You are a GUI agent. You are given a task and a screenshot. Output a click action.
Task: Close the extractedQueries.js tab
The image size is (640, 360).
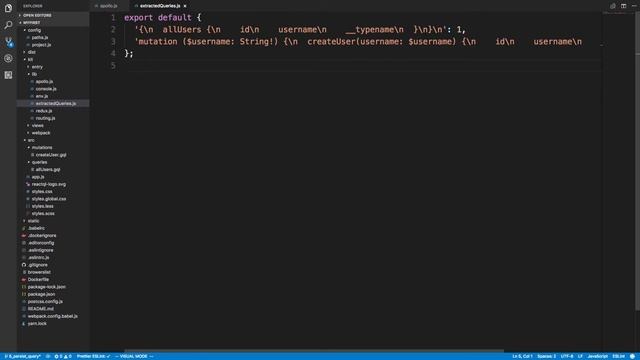click(x=185, y=6)
